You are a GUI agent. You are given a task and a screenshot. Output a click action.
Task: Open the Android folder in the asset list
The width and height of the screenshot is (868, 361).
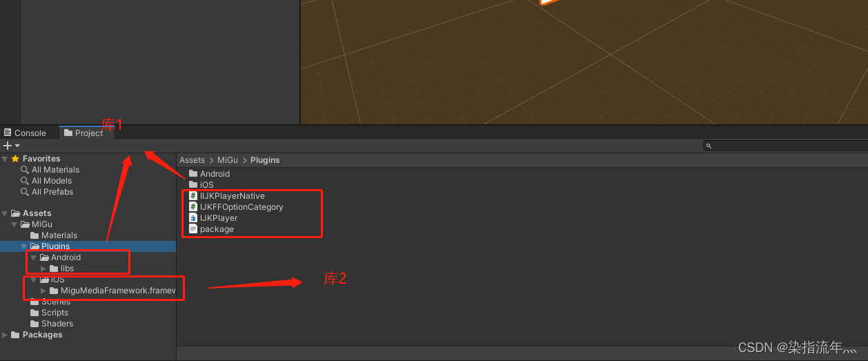click(214, 174)
